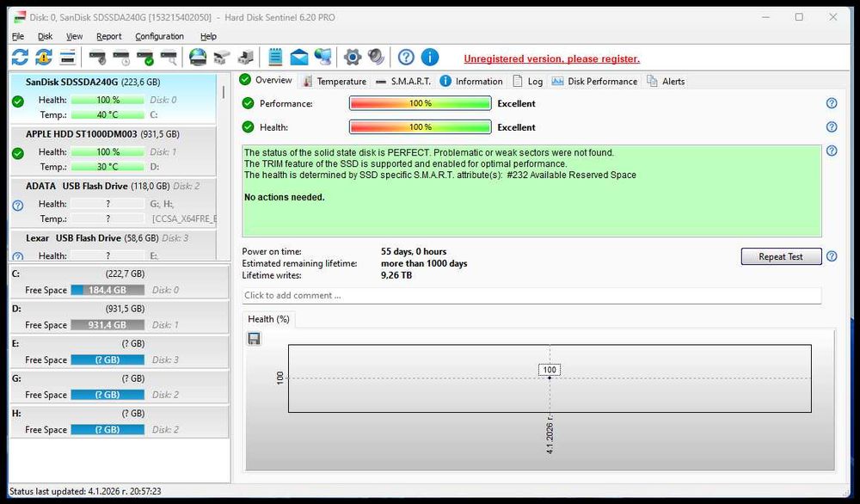Click 'more than 1000 days' lifetime value
Viewport: 860px width, 504px height.
424,263
